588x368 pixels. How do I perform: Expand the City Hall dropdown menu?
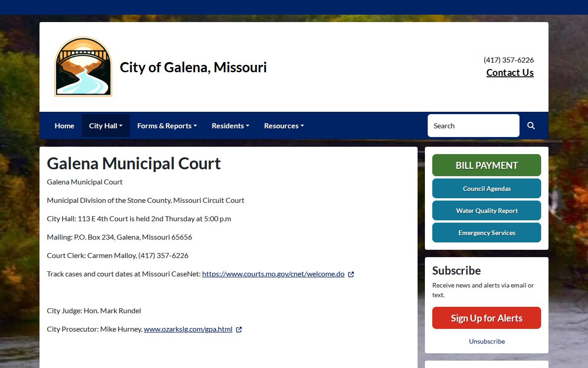106,126
